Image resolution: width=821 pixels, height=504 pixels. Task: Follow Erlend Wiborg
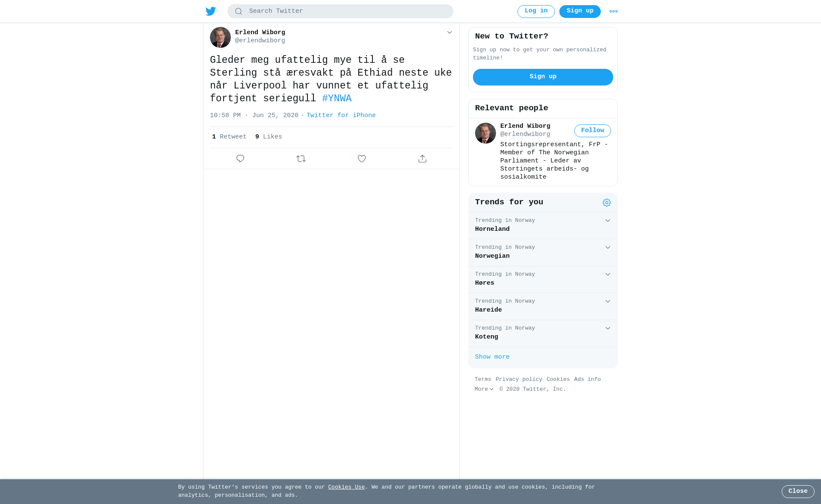[593, 131]
